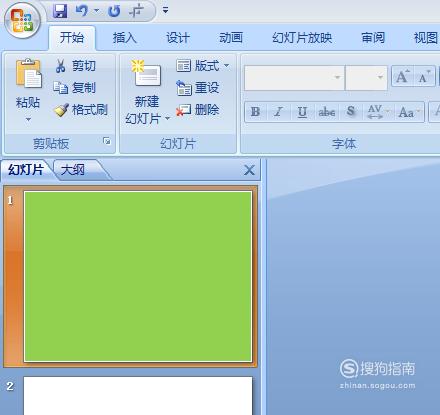Toggle italic formatting
Image resolution: width=440 pixels, height=415 pixels.
tap(278, 112)
